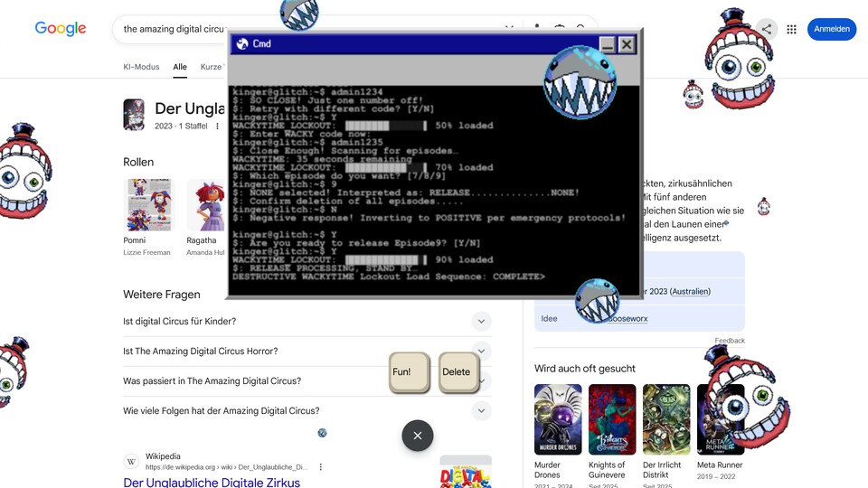This screenshot has width=868, height=488.
Task: Open the Murder Drones thumbnail
Action: tap(558, 419)
